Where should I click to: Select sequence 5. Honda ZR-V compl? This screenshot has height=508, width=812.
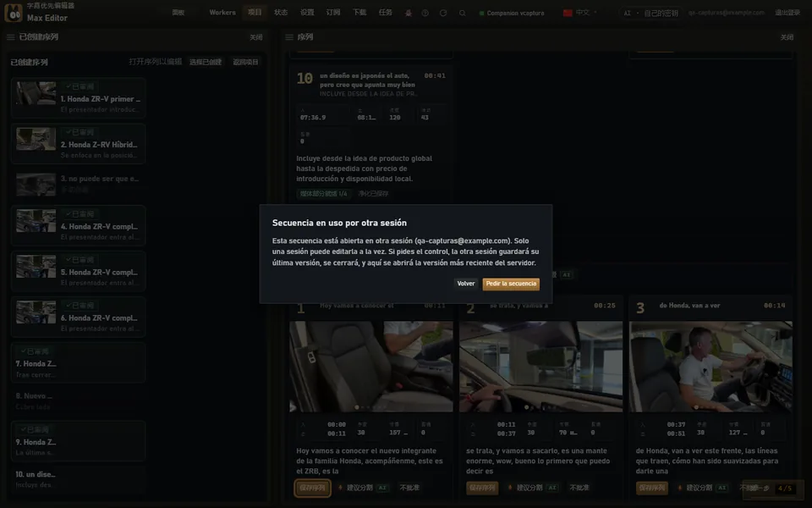tap(78, 271)
